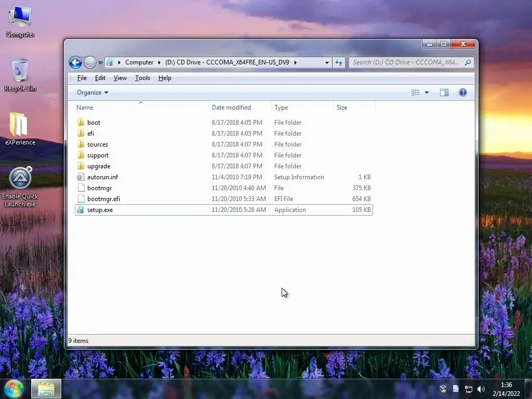
Task: Click the 105 KB size of setup.exe
Action: click(x=362, y=210)
